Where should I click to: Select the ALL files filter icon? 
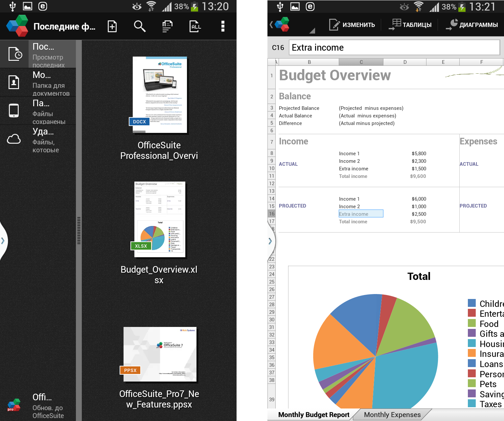[x=195, y=26]
